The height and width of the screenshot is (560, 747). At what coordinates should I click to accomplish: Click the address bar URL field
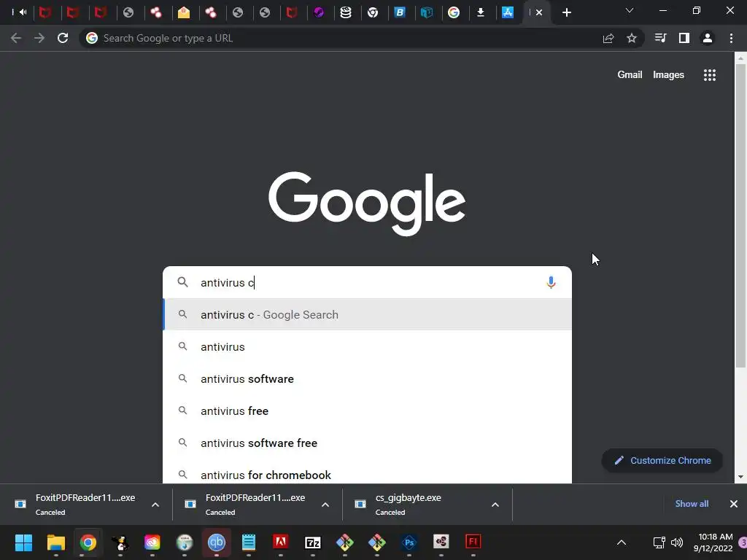tap(338, 38)
